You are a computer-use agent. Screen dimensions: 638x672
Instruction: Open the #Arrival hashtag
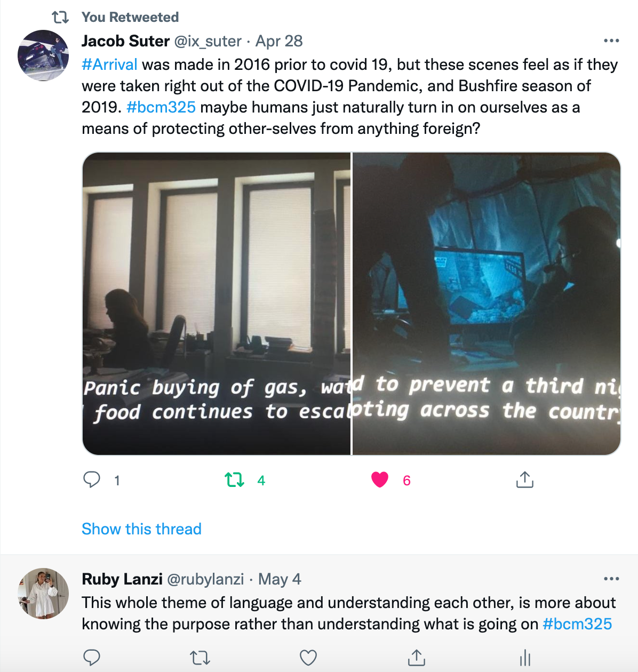point(109,65)
